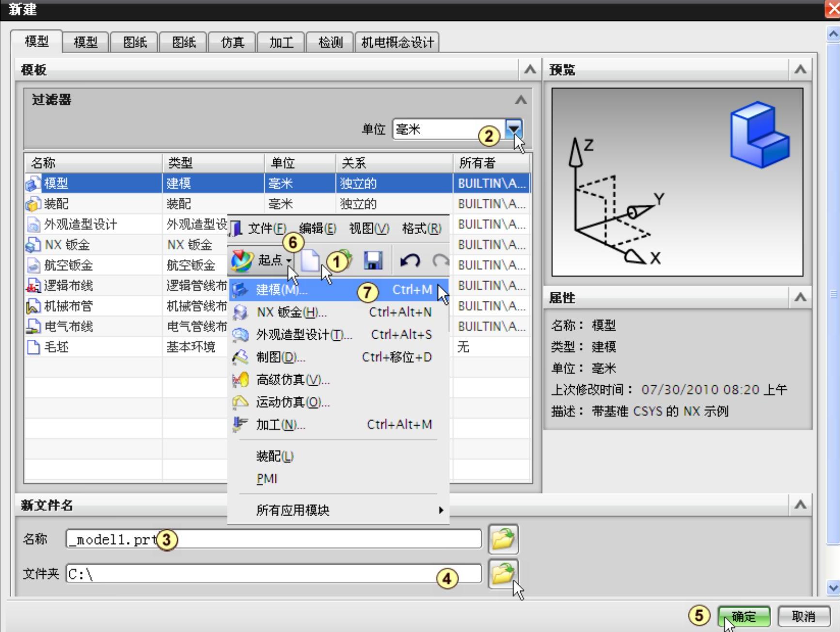
Task: Click the 逻辑布线 template row icon
Action: coord(33,286)
